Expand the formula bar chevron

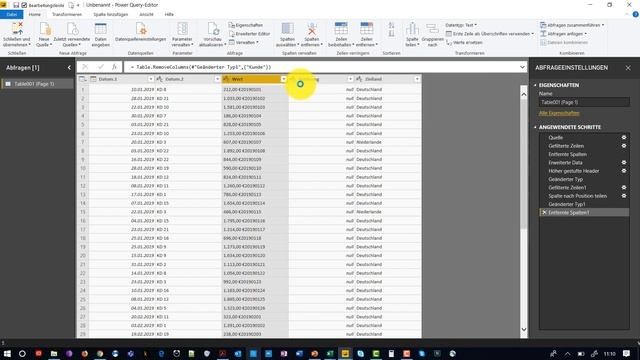(x=522, y=67)
